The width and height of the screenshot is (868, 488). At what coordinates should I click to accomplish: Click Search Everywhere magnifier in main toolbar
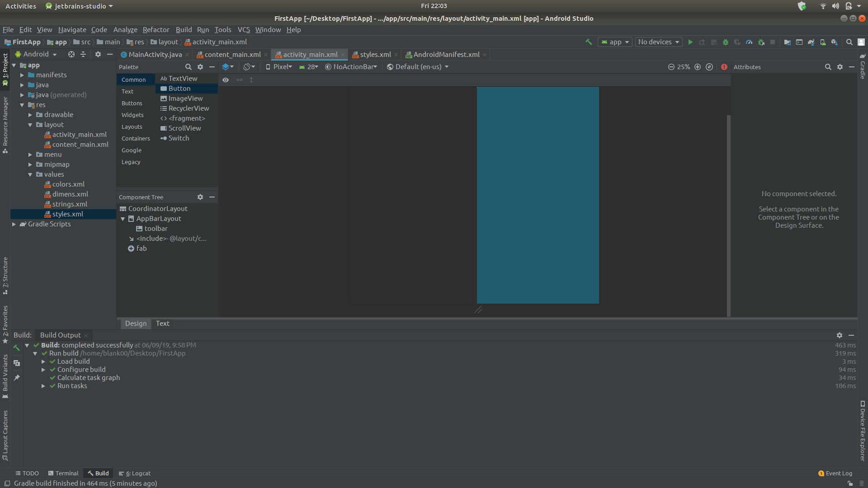849,42
